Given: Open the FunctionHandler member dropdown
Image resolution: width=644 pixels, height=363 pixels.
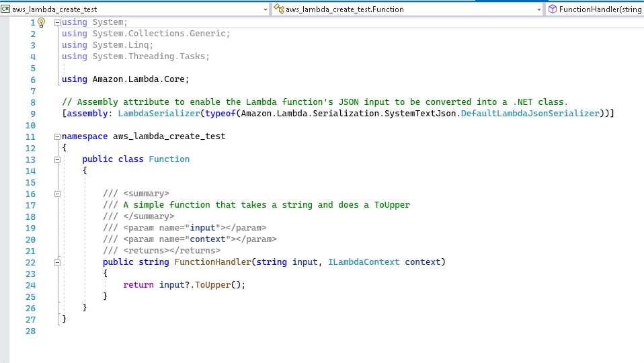Looking at the screenshot, I should 596,9.
